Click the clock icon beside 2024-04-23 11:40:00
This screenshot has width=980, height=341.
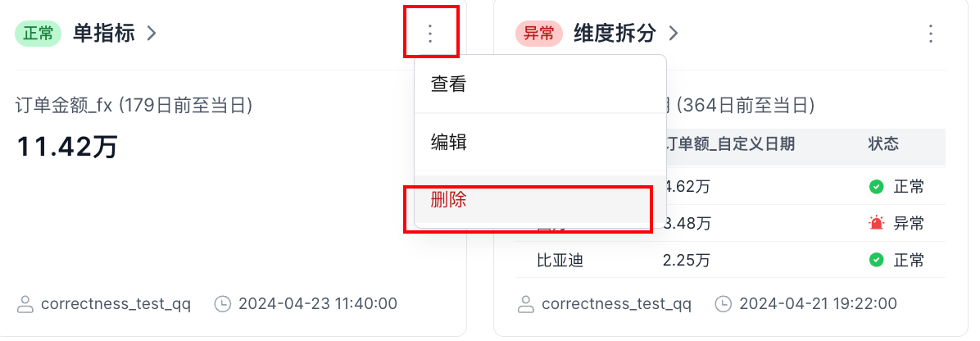click(x=222, y=304)
